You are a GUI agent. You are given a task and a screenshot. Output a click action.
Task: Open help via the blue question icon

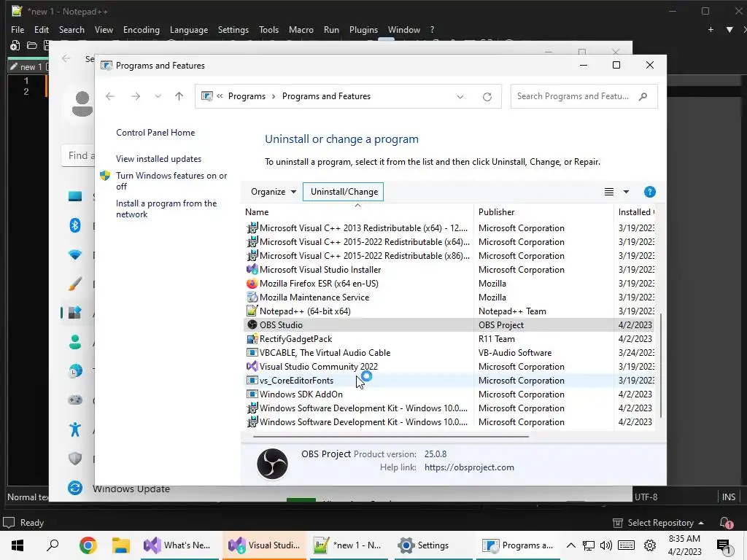(649, 192)
